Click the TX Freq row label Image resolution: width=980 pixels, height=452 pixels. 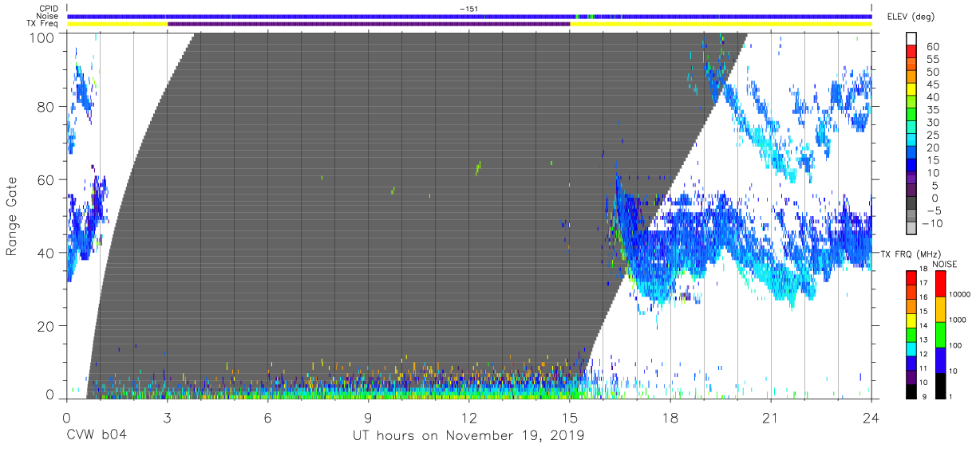point(42,23)
